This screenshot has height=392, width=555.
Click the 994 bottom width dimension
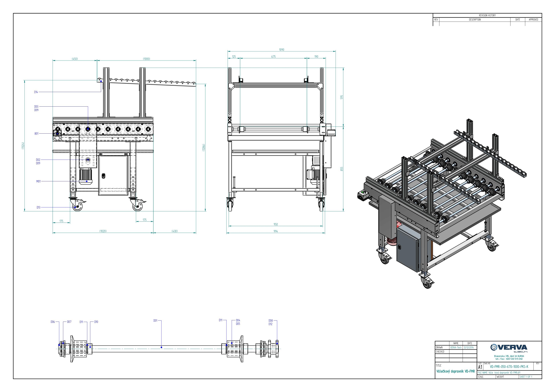[x=276, y=231]
